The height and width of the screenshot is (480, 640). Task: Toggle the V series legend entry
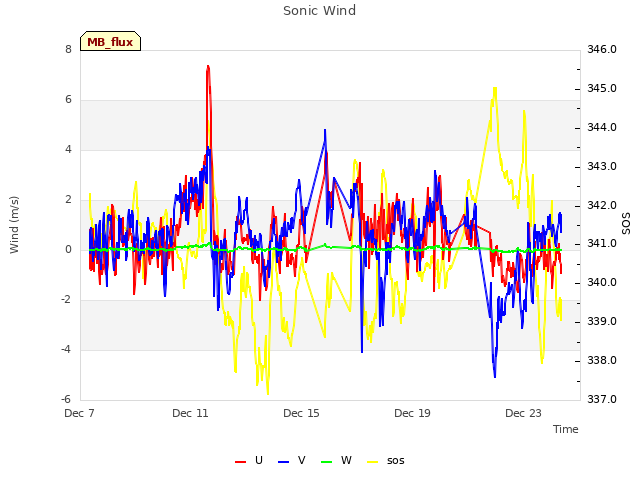click(x=292, y=461)
